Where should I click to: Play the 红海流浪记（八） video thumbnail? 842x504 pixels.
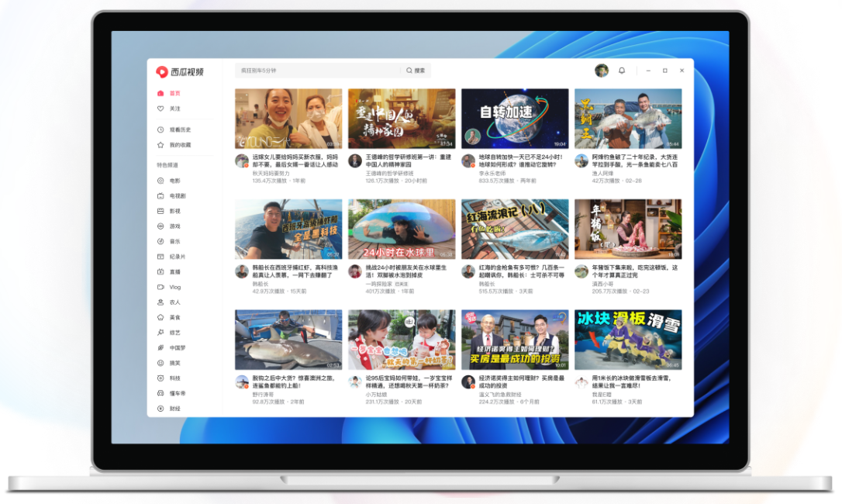(x=515, y=230)
